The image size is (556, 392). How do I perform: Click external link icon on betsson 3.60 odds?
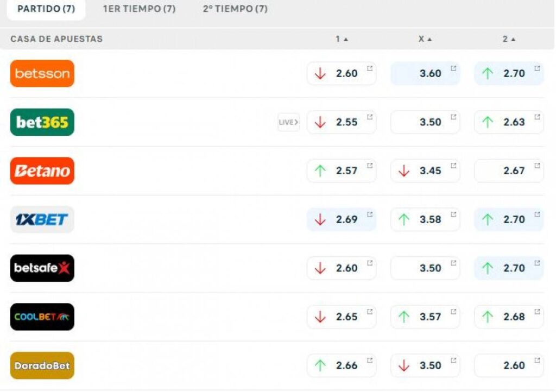(x=453, y=68)
